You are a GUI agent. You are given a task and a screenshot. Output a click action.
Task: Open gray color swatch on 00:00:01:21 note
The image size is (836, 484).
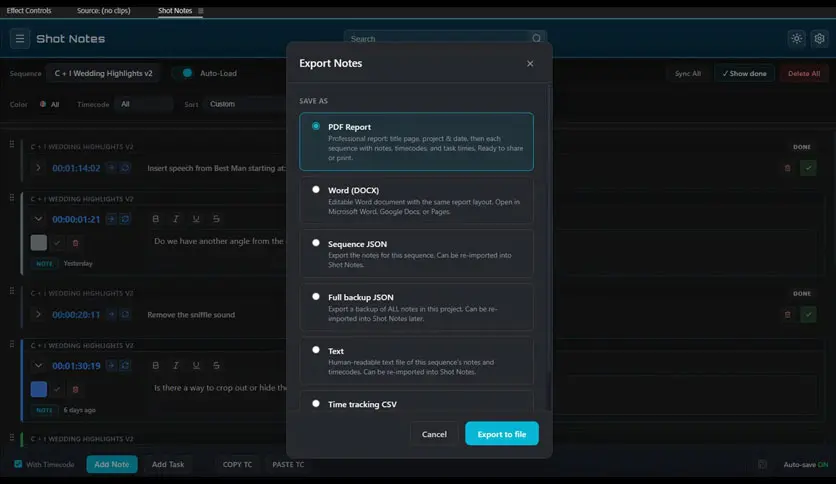click(38, 243)
